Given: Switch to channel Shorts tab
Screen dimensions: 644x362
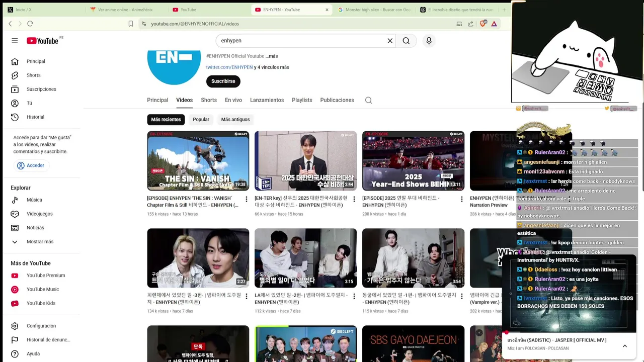Looking at the screenshot, I should coord(209,100).
